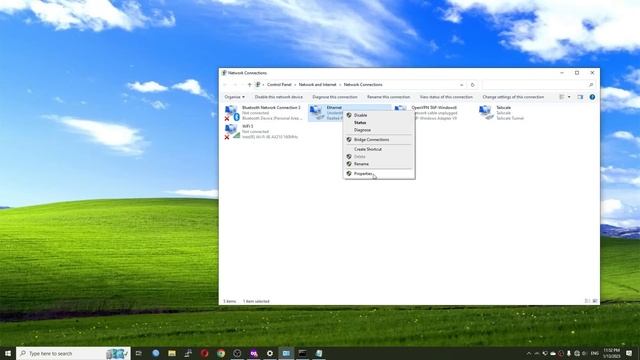Select Create Shortcut in context menu
The height and width of the screenshot is (360, 640).
tap(379, 149)
